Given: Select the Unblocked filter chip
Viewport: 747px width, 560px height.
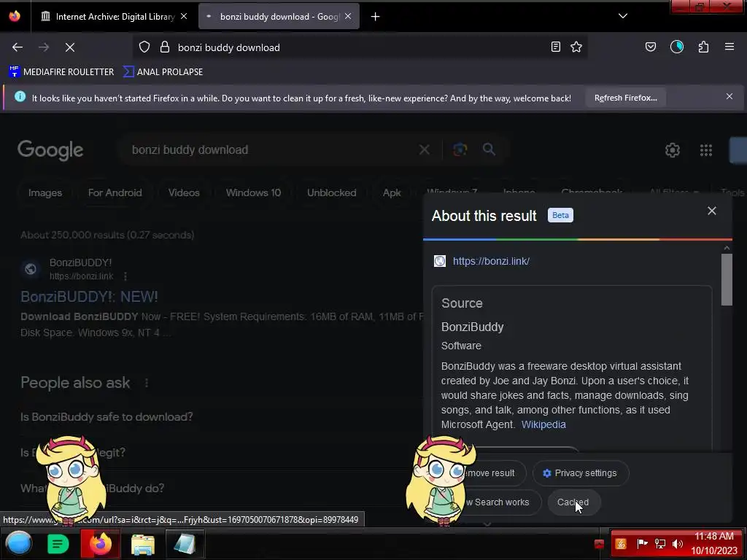Looking at the screenshot, I should click(x=332, y=192).
